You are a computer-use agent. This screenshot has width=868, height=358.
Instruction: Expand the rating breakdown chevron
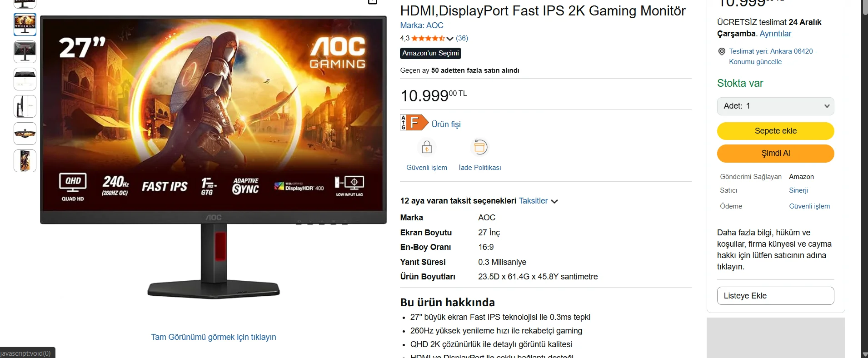tap(450, 39)
